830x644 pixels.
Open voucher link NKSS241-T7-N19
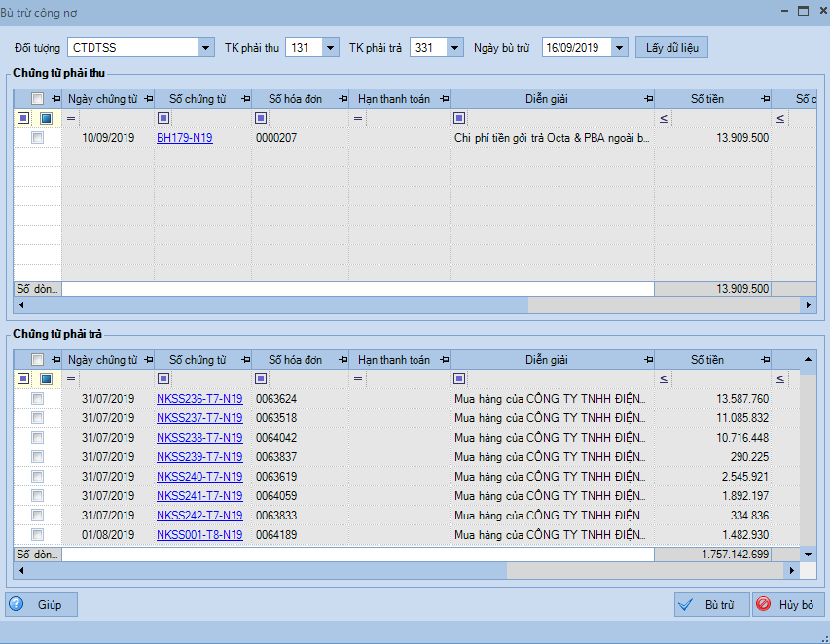point(199,496)
